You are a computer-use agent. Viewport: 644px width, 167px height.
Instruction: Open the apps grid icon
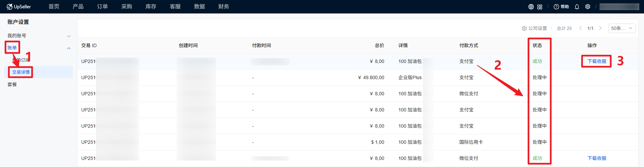click(x=540, y=7)
